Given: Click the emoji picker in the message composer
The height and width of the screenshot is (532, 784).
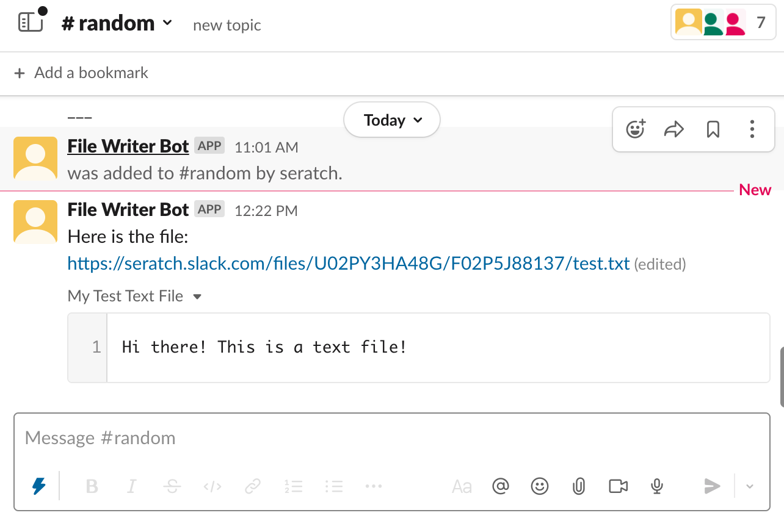Looking at the screenshot, I should pyautogui.click(x=540, y=486).
